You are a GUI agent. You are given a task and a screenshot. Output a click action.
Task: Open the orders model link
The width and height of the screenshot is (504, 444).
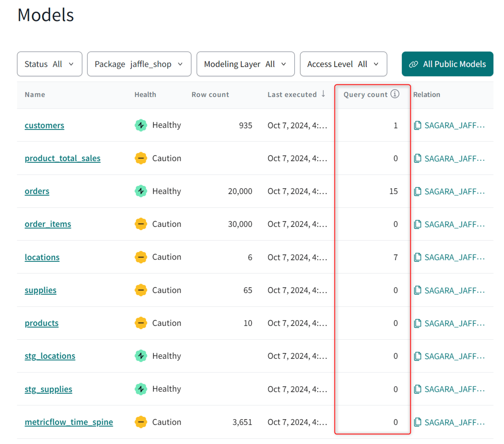click(x=37, y=191)
